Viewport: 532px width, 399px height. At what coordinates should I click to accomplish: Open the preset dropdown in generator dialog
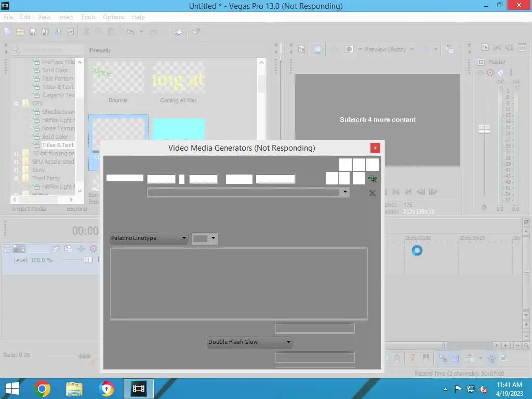coord(345,192)
